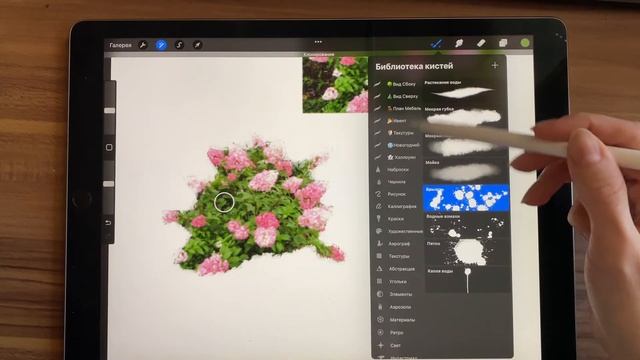
Task: Choose the Капли воды drip brush
Action: [x=468, y=280]
